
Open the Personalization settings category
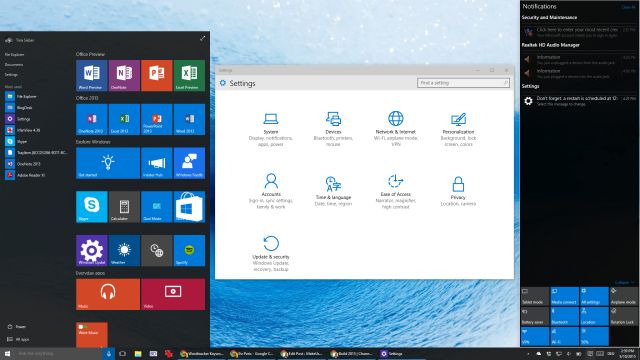[458, 129]
